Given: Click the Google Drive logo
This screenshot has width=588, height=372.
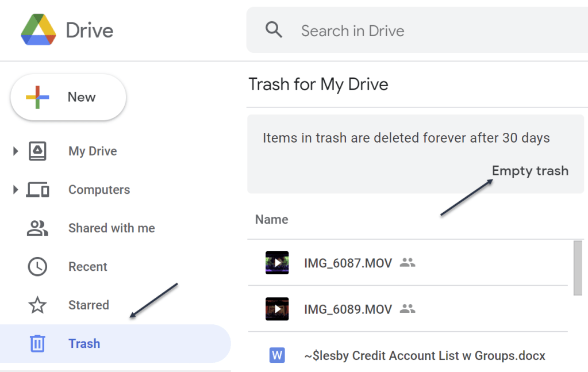Looking at the screenshot, I should click(39, 30).
